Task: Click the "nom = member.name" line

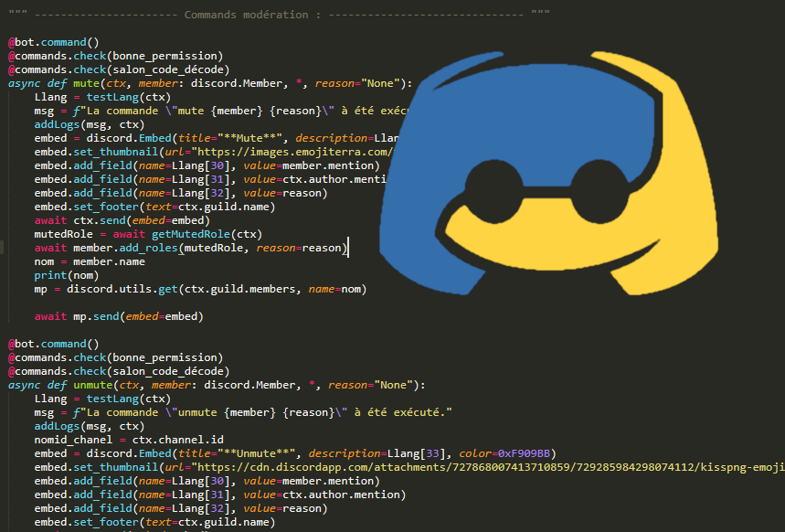Action: pyautogui.click(x=90, y=261)
